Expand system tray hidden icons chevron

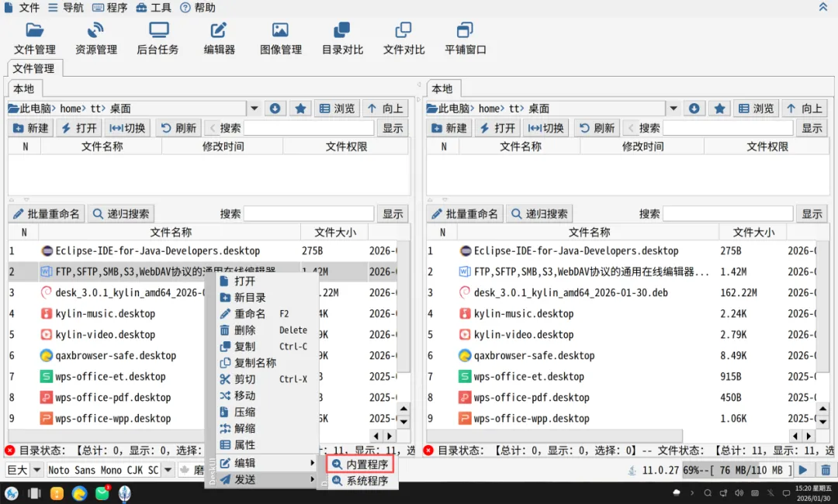[692, 493]
